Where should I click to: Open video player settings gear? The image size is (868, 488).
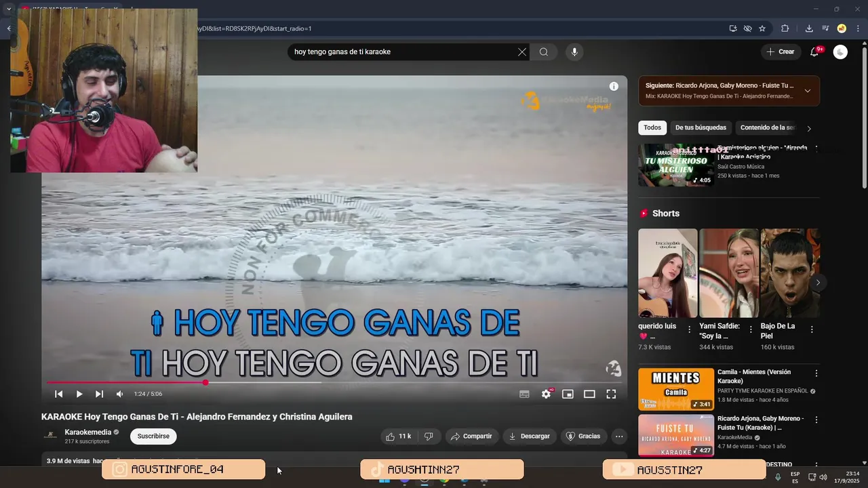pyautogui.click(x=546, y=394)
